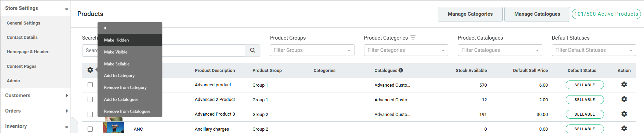
Task: Tick the checkbox for Advanced 2 Product row
Action: coord(90,99)
